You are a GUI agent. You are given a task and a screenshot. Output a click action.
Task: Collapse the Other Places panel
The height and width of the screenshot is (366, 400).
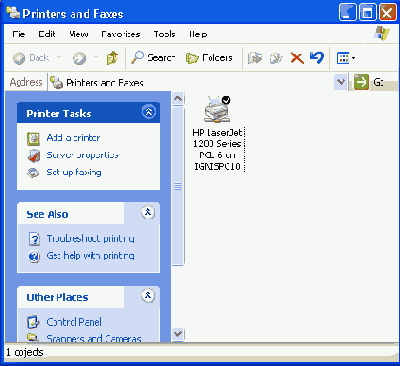pos(148,296)
